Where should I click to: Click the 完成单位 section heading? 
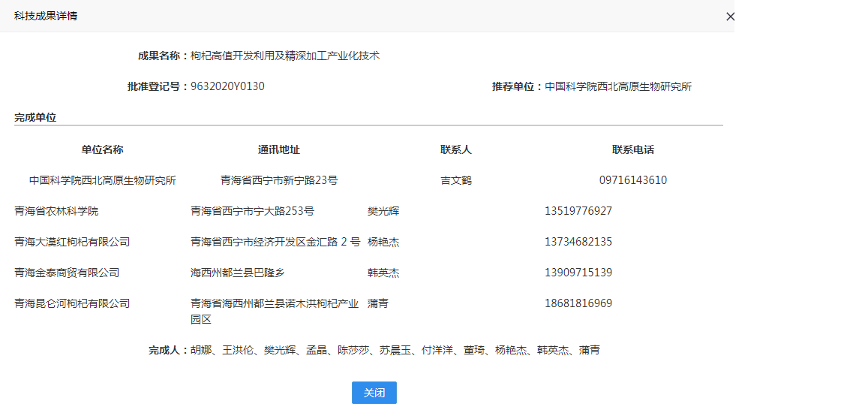[35, 117]
